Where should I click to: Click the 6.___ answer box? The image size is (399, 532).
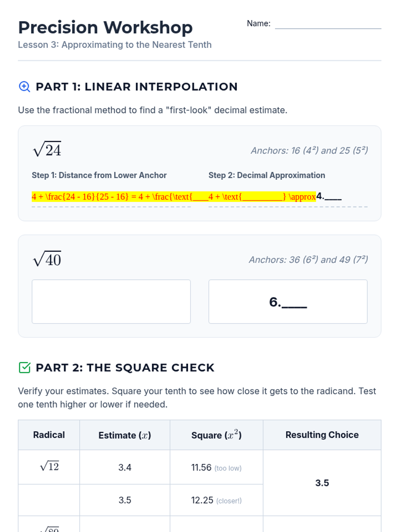288,302
